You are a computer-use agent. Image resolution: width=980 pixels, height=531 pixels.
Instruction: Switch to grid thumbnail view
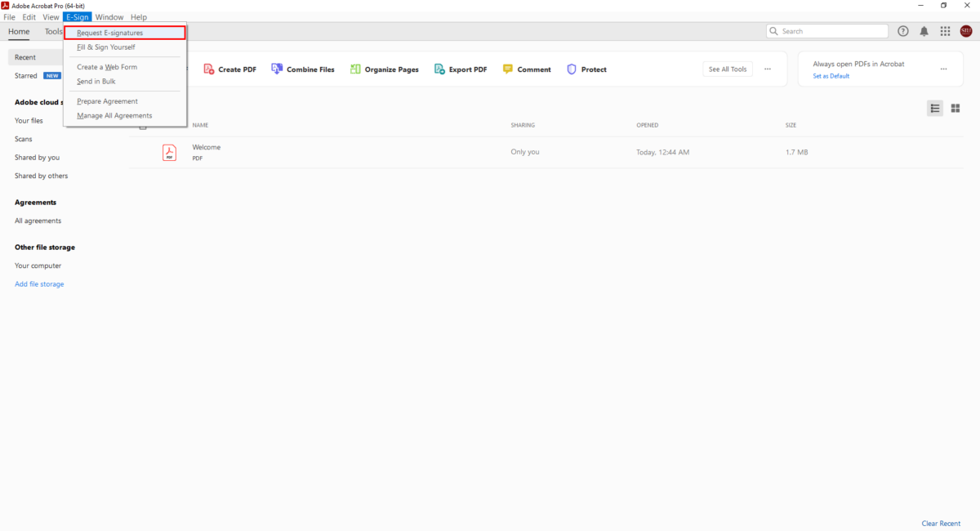[x=955, y=109]
